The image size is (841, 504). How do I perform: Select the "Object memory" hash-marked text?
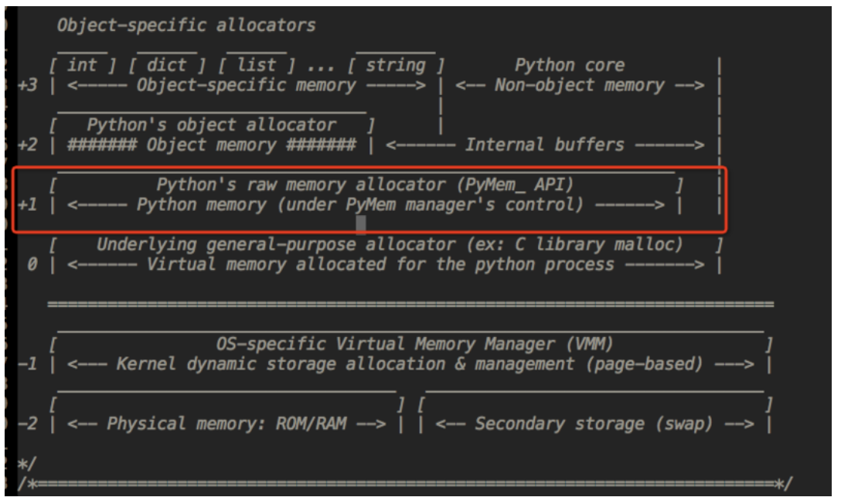(211, 145)
